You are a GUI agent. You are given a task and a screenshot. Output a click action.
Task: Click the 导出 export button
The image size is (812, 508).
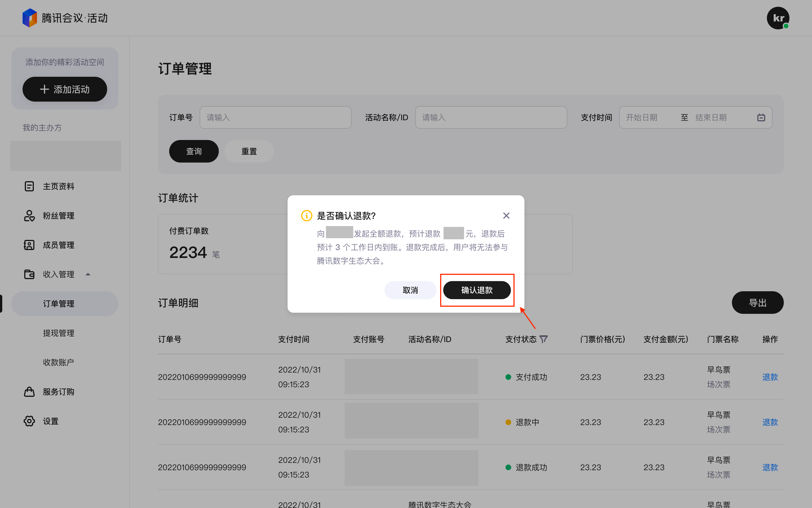(758, 302)
